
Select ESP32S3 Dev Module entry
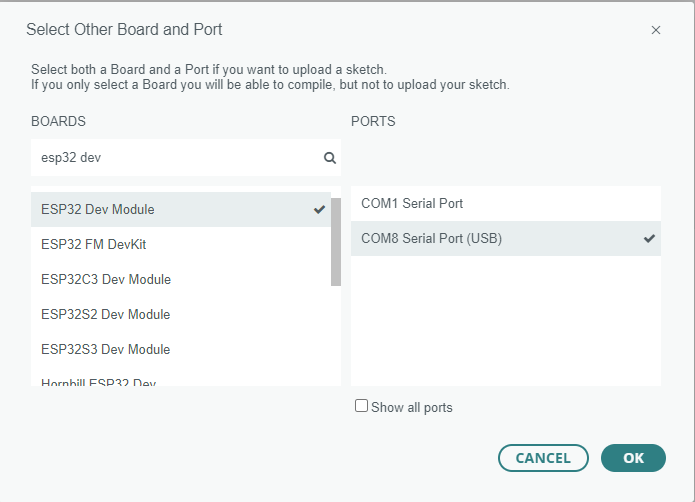[x=106, y=349]
